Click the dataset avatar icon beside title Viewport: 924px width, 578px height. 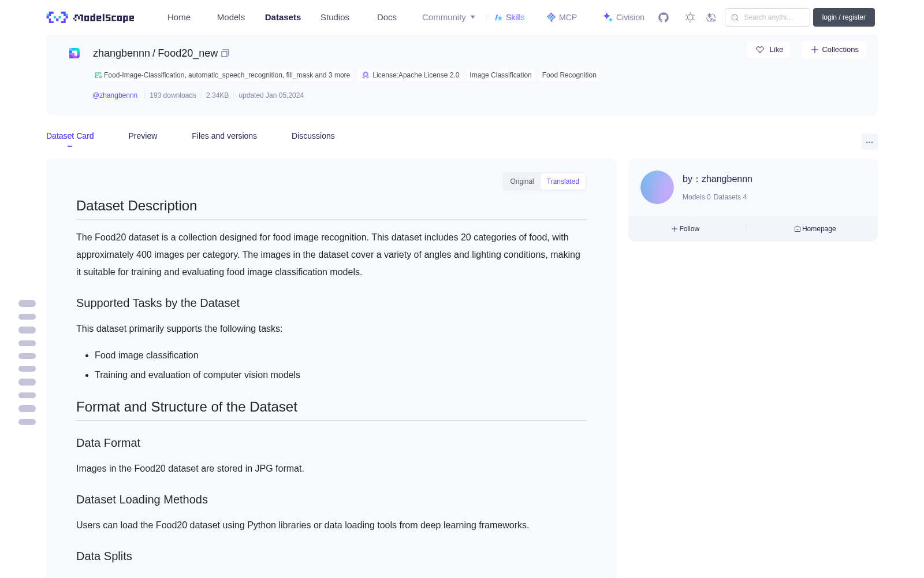pyautogui.click(x=74, y=53)
